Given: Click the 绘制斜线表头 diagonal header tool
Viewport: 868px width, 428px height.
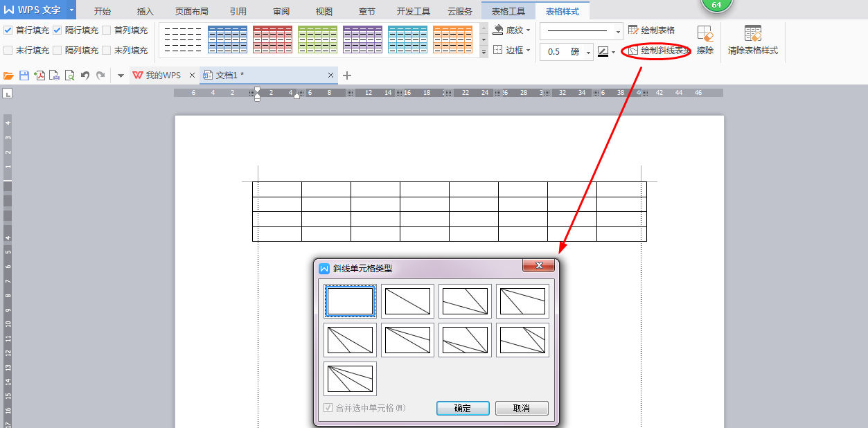Looking at the screenshot, I should (x=658, y=51).
